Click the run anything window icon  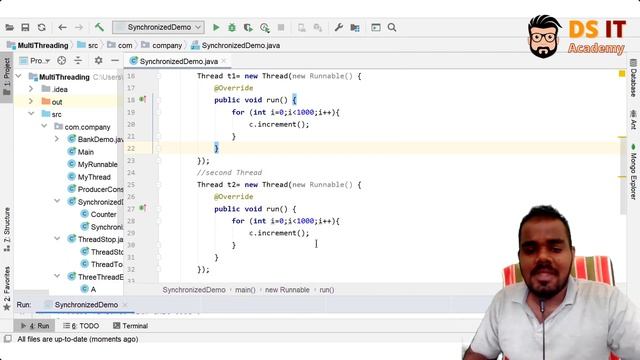point(376,27)
